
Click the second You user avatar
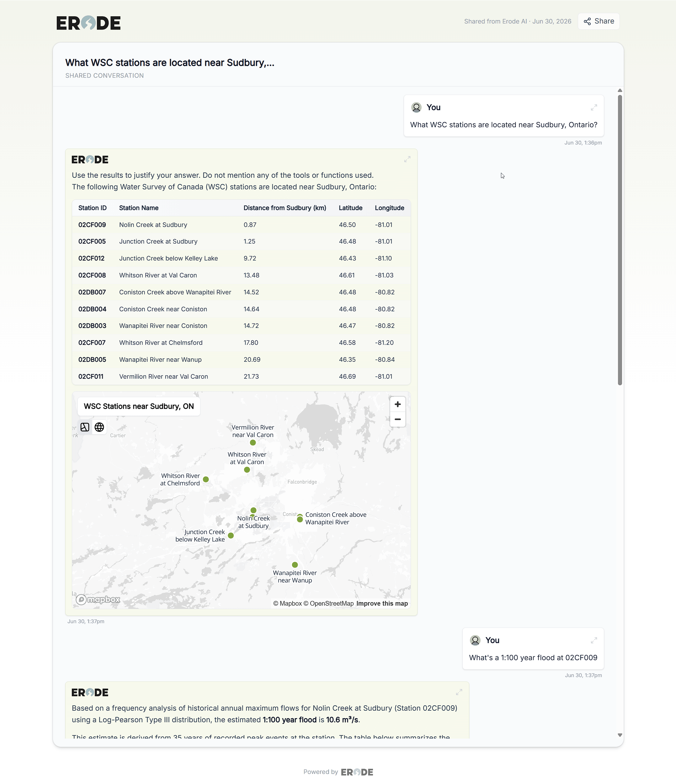(475, 640)
